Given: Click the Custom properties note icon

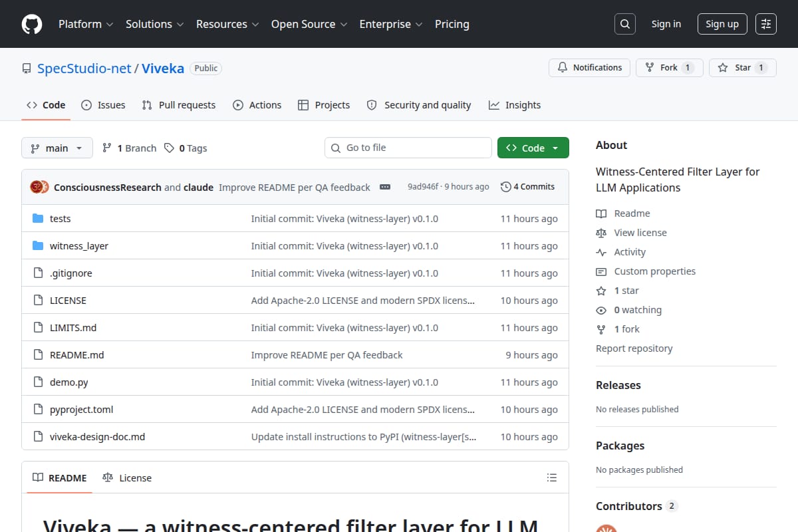Looking at the screenshot, I should coord(601,271).
